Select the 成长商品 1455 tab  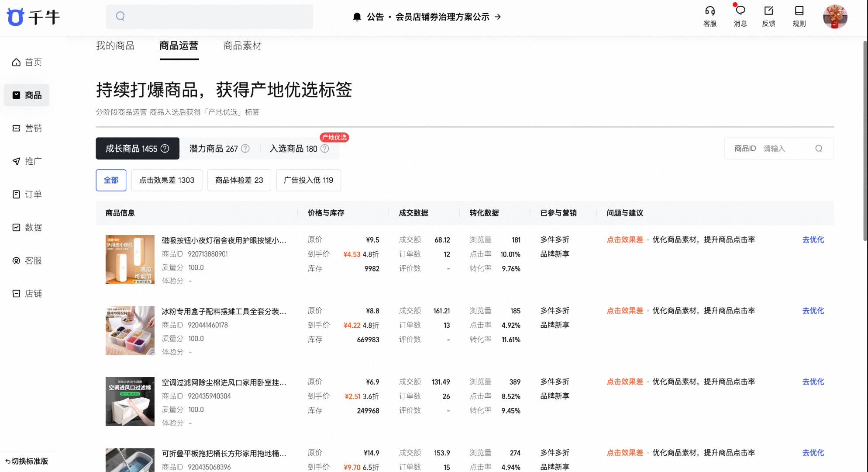pos(138,149)
